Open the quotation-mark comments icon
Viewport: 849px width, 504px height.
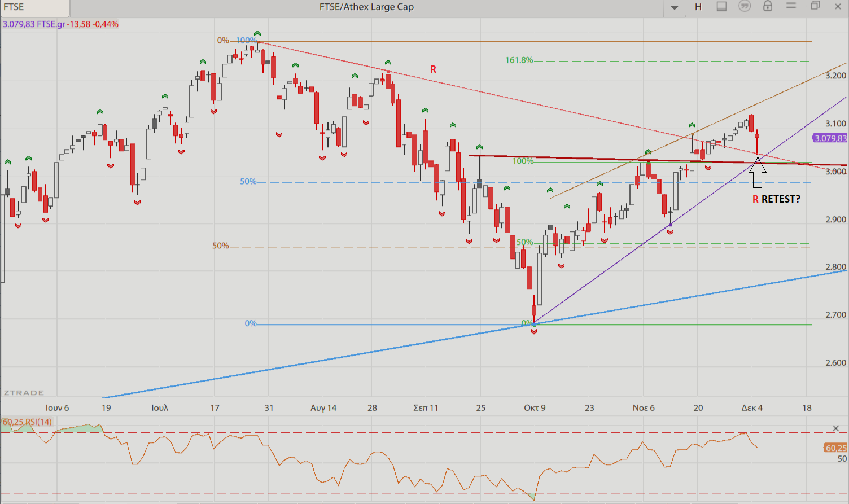point(745,6)
